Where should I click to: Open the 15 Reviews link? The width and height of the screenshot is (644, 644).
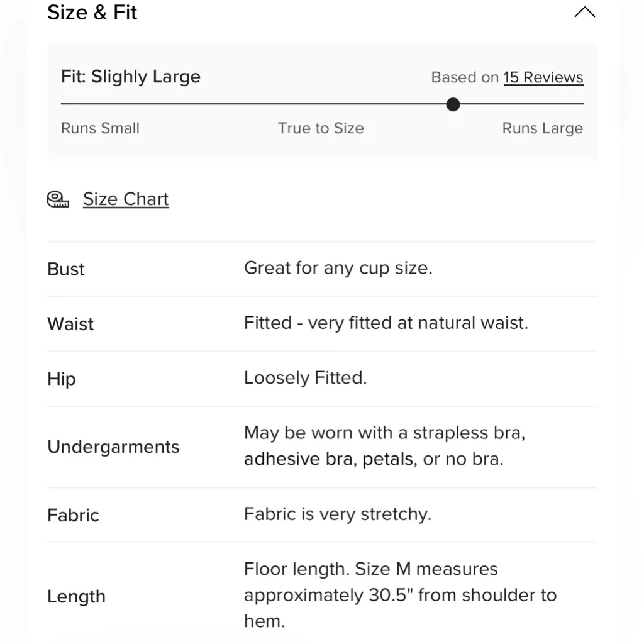543,77
